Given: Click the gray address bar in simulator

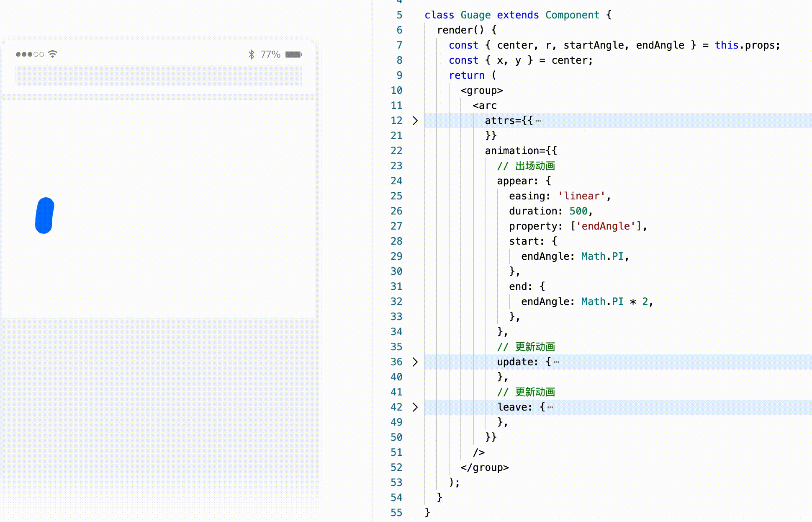Looking at the screenshot, I should tap(158, 75).
